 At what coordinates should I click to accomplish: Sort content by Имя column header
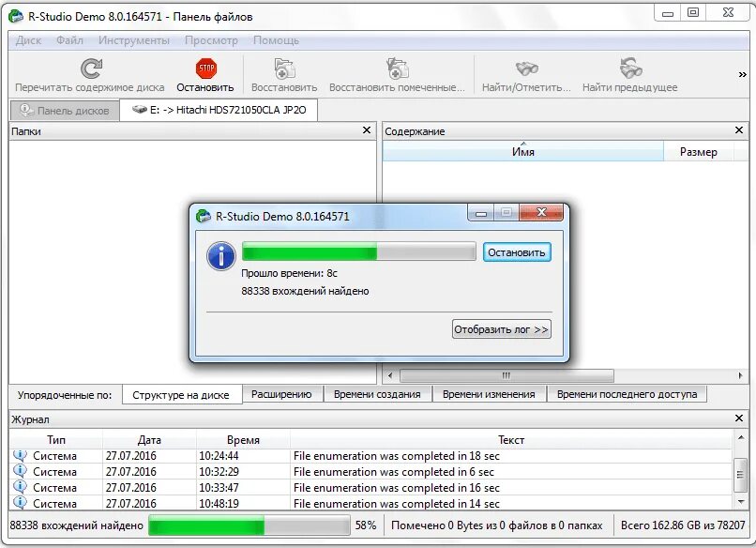tap(523, 151)
